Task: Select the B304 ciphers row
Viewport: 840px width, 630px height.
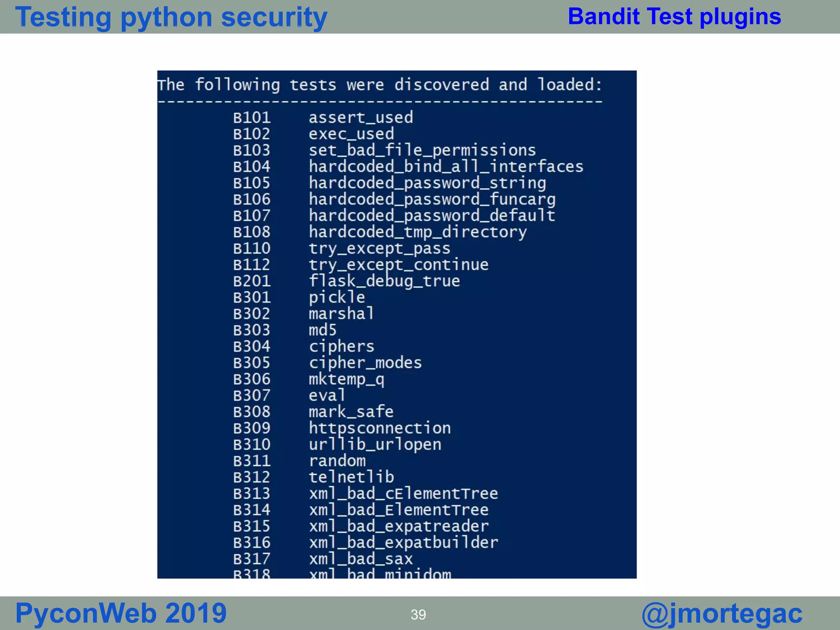Action: click(304, 347)
